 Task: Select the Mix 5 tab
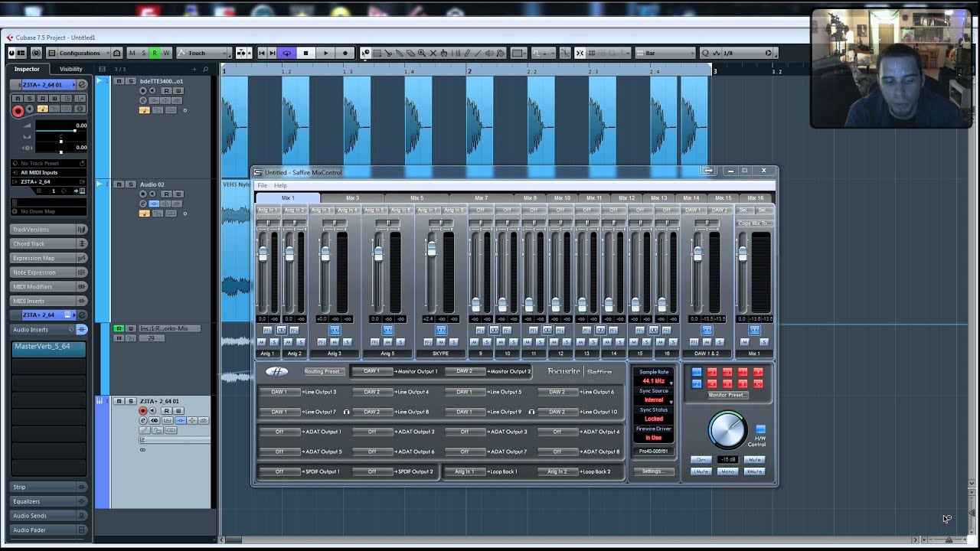(x=416, y=197)
